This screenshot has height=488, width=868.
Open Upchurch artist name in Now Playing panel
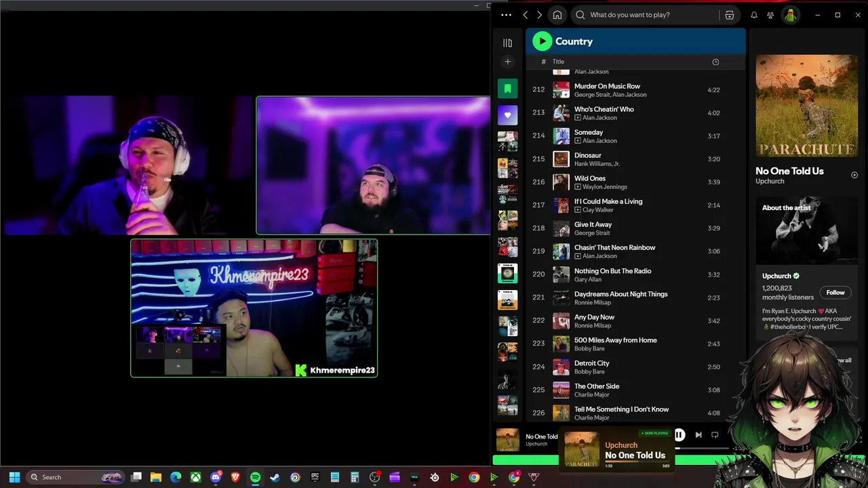(770, 181)
